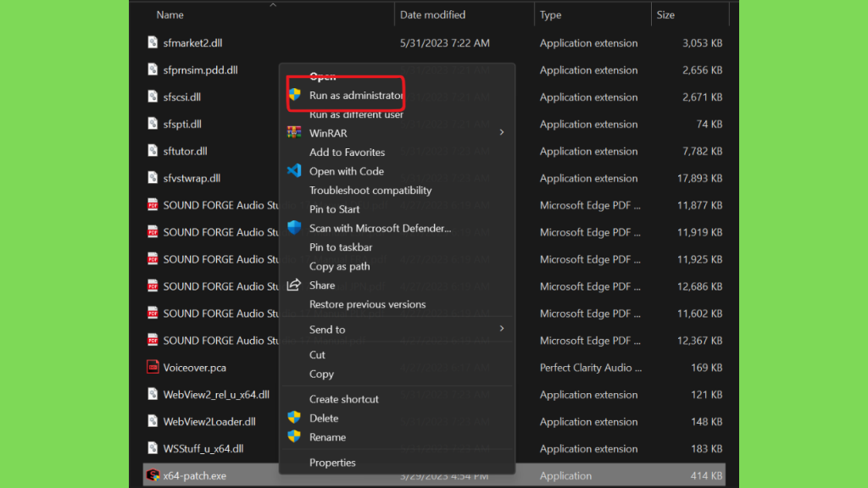Select Pin to Start
Screen dimensions: 868x488
(x=334, y=209)
